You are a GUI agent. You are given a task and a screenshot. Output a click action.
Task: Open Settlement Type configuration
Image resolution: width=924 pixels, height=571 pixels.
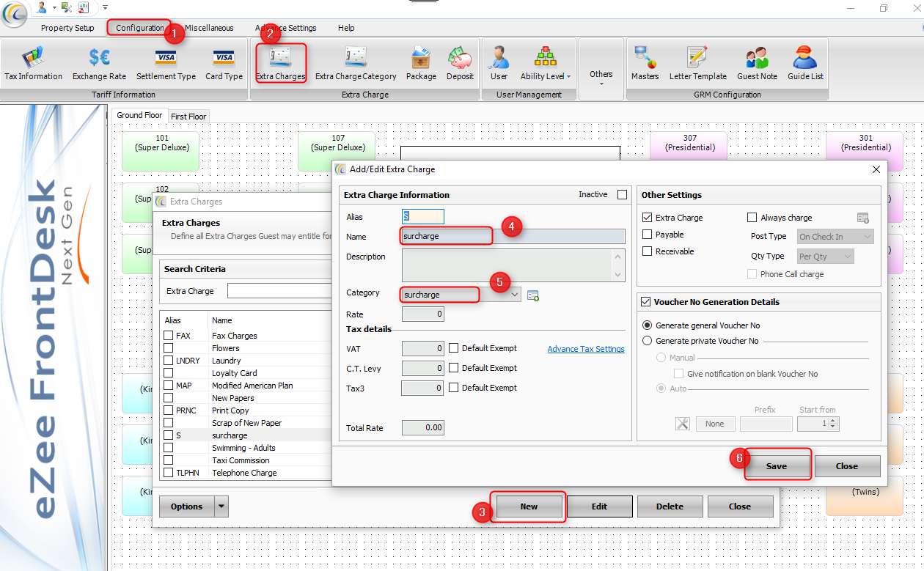[166, 63]
